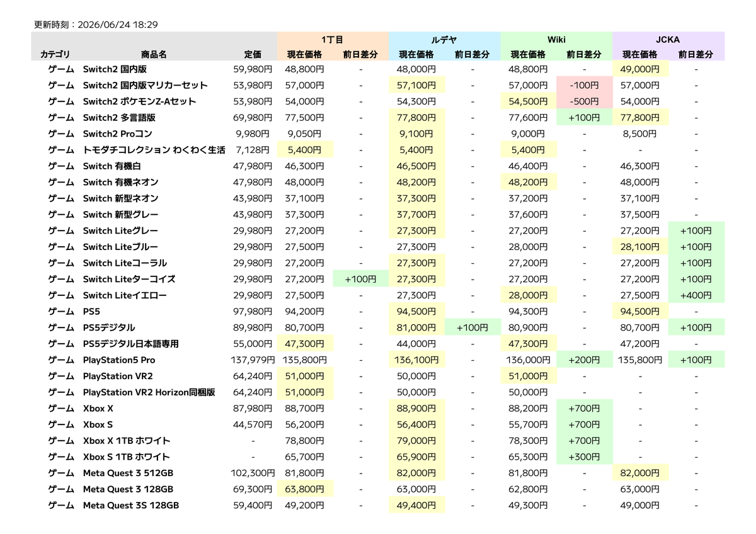Select the 7,128円 list price cell
756x534 pixels.
point(253,150)
